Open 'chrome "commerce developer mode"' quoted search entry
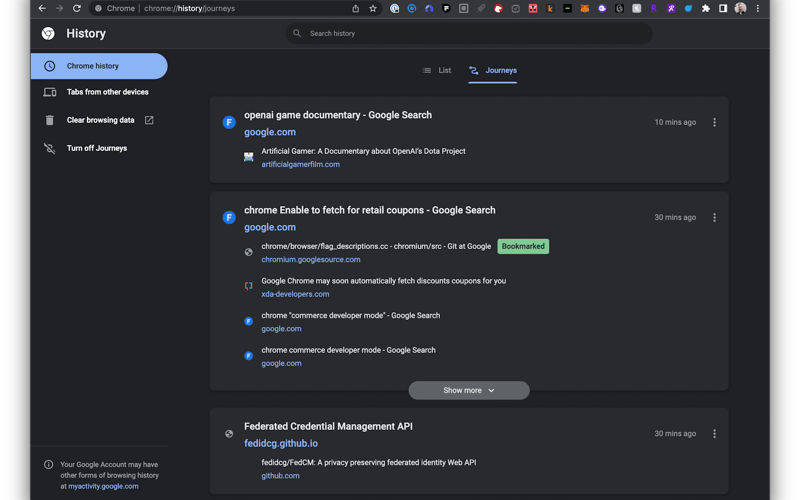Screen dimensions: 800x500 pyautogui.click(x=351, y=315)
